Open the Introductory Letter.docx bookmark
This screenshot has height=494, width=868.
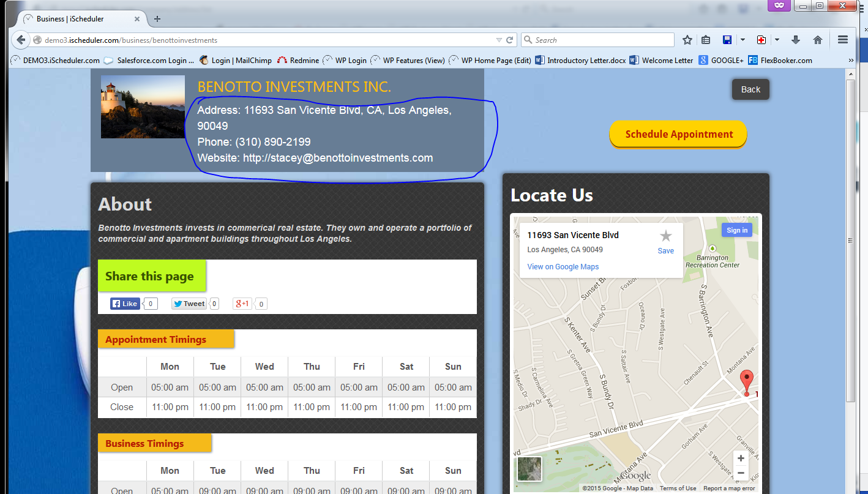(581, 60)
